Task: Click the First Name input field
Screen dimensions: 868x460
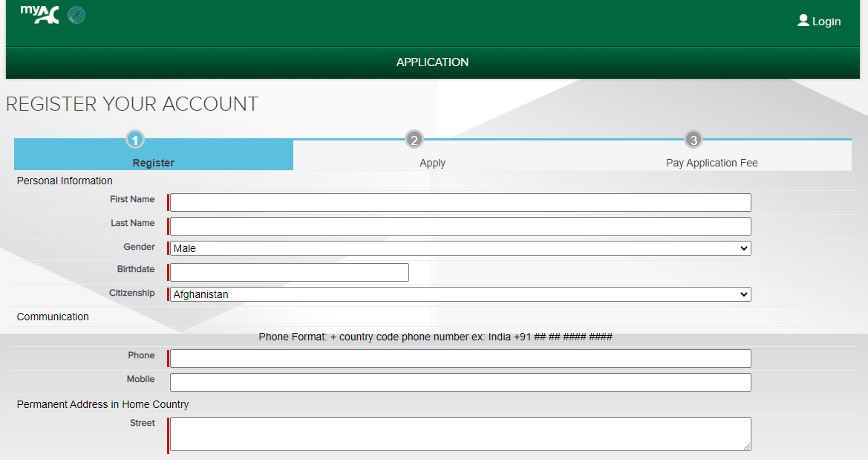Action: point(459,201)
